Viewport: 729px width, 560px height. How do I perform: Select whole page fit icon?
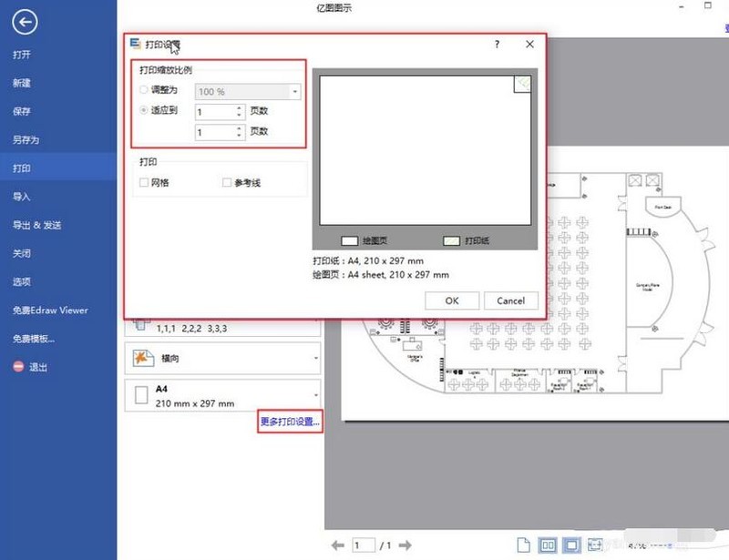[571, 545]
